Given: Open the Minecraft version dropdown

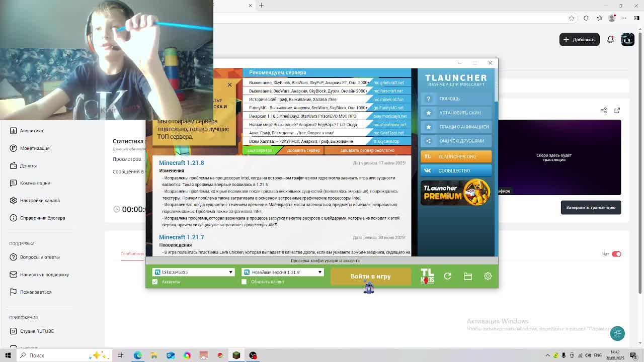Looking at the screenshot, I should coord(282,272).
